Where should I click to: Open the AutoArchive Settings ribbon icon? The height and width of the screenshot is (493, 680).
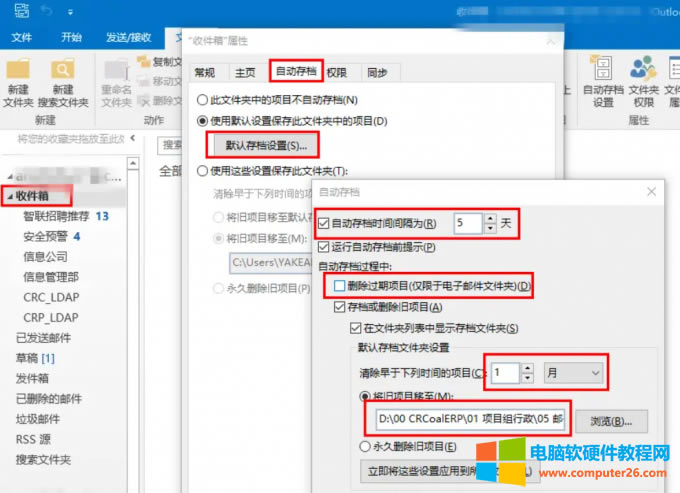coord(603,80)
